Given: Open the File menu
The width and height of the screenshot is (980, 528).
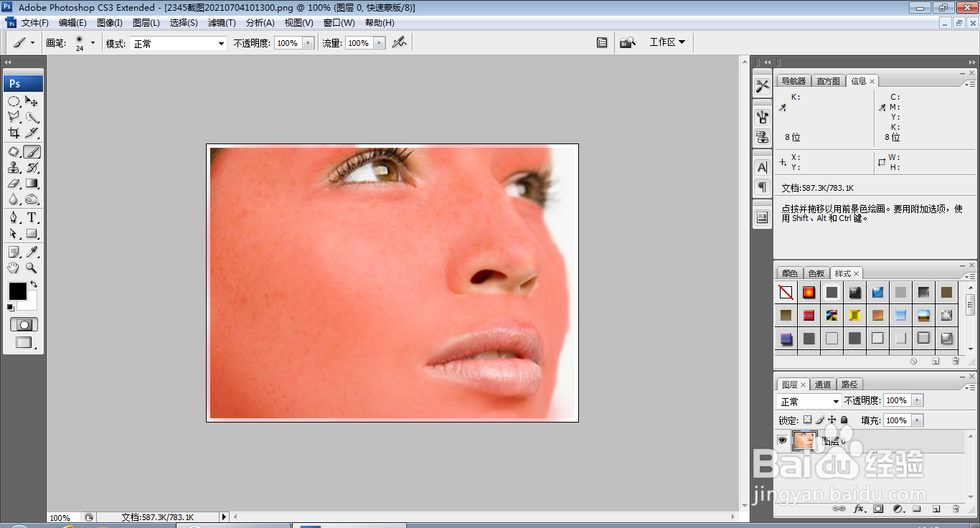Looking at the screenshot, I should (x=35, y=23).
